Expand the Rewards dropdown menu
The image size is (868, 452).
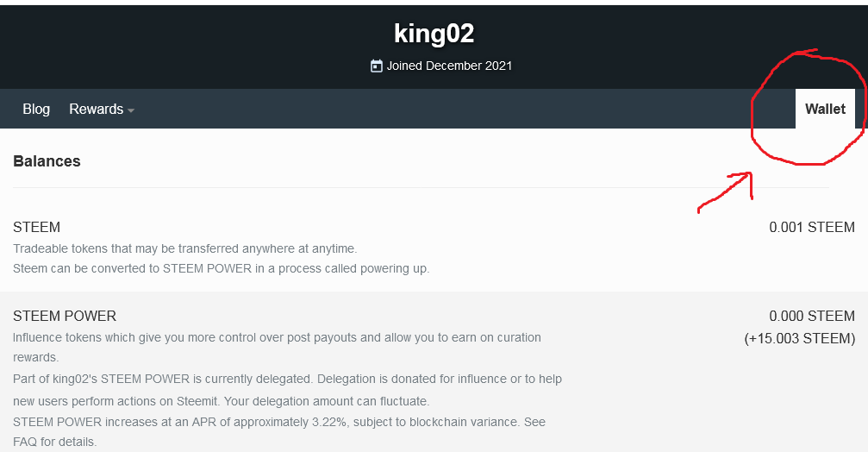[102, 110]
